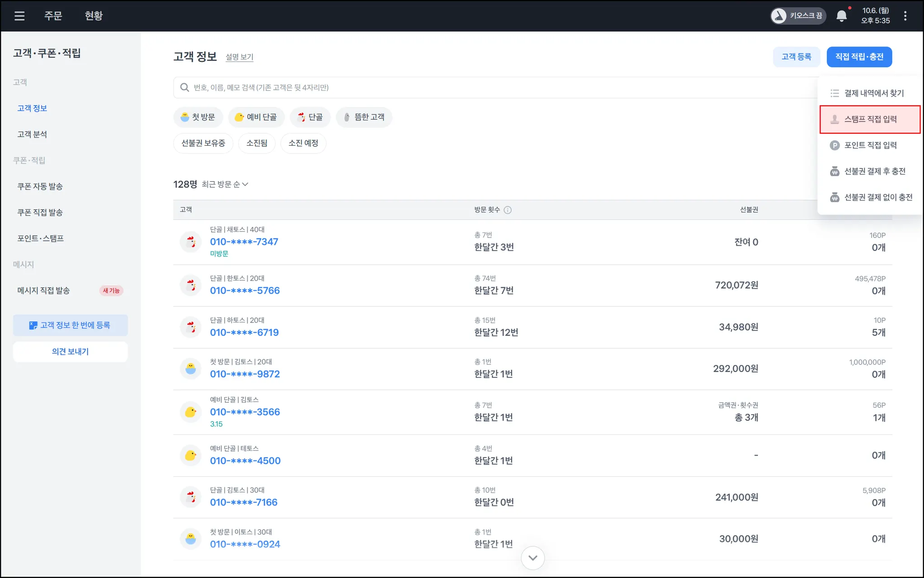Click the 직접 적립·충전 dropdown button

(x=859, y=57)
